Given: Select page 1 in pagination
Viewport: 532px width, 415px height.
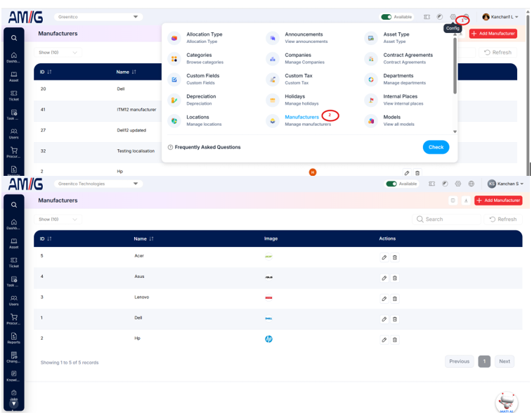Looking at the screenshot, I should click(x=484, y=362).
